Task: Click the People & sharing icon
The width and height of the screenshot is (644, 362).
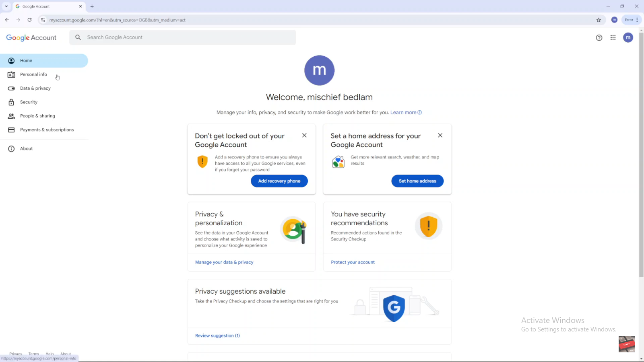Action: 11,116
